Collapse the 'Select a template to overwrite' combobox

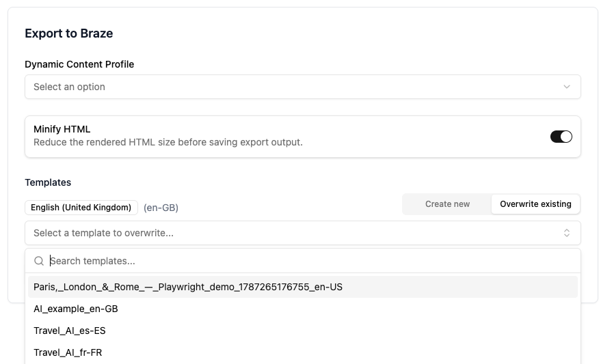[303, 233]
